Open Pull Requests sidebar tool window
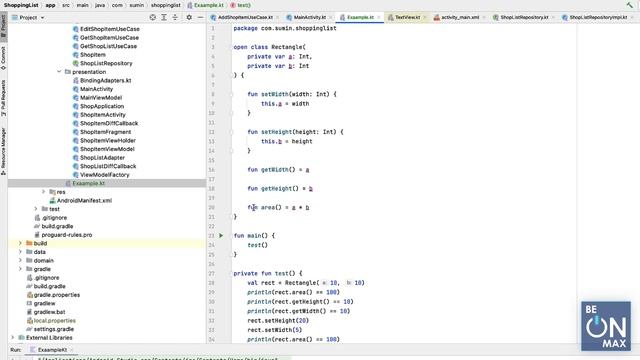 3,98
